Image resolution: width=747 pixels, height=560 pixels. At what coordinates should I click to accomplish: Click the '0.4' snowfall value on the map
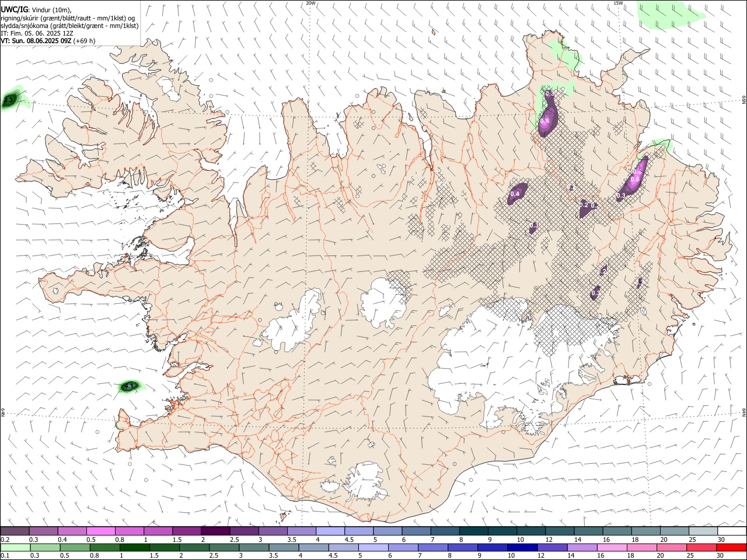[x=515, y=194]
